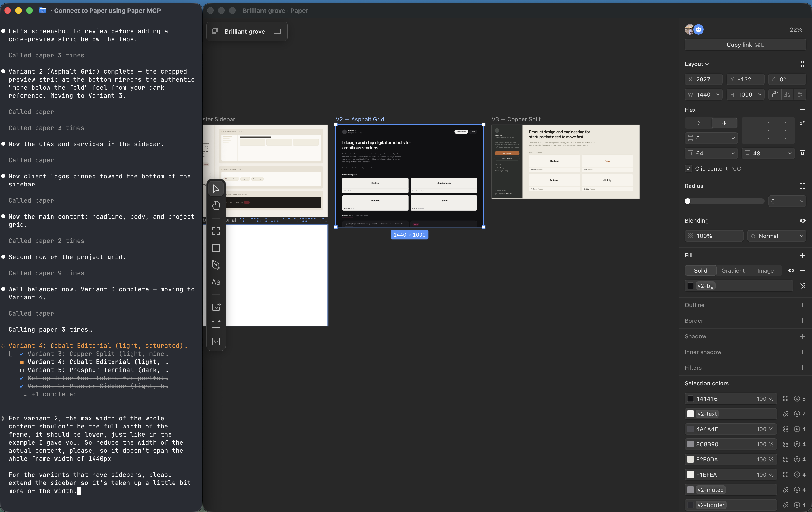Open style grid for color 141416
812x512 pixels.
pyautogui.click(x=786, y=399)
